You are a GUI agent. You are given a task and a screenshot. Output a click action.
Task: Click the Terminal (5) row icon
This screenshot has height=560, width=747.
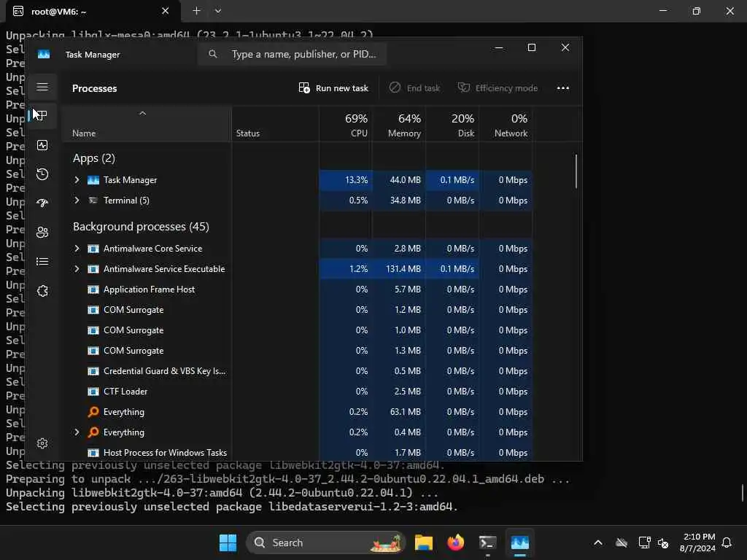coord(93,201)
